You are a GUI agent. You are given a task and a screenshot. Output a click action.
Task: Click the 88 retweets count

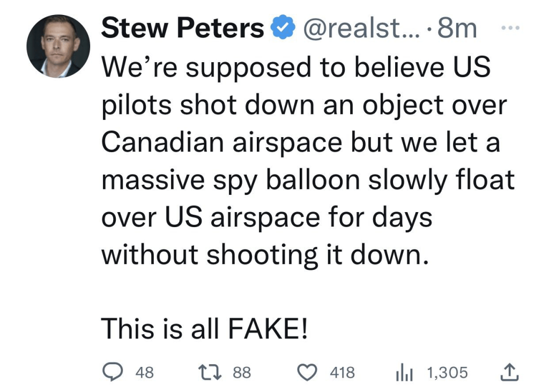point(242,372)
